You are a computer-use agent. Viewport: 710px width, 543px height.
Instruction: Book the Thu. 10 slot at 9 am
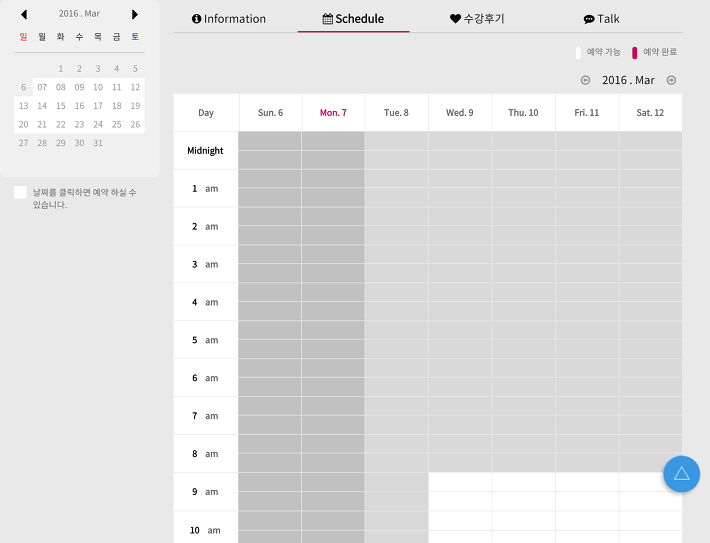coord(523,482)
